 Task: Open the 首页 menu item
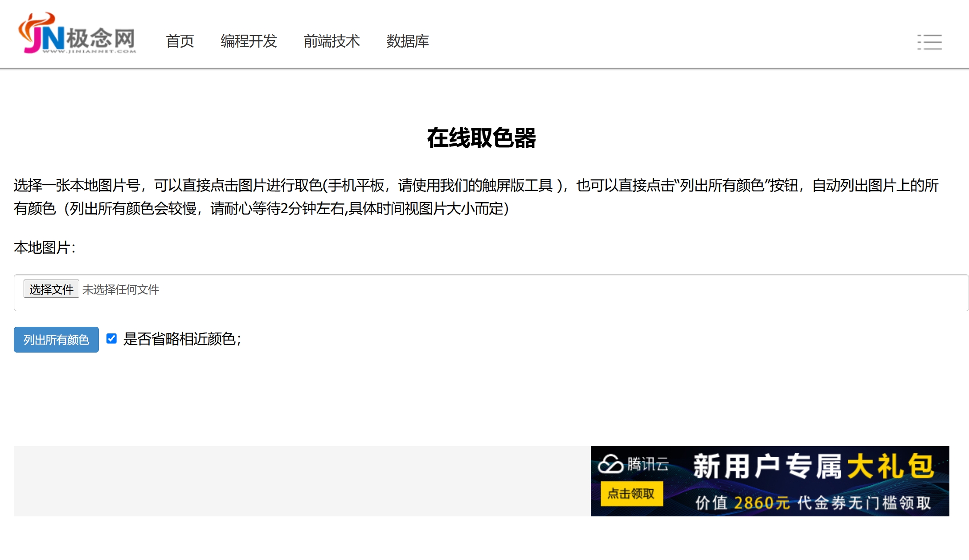click(x=180, y=41)
